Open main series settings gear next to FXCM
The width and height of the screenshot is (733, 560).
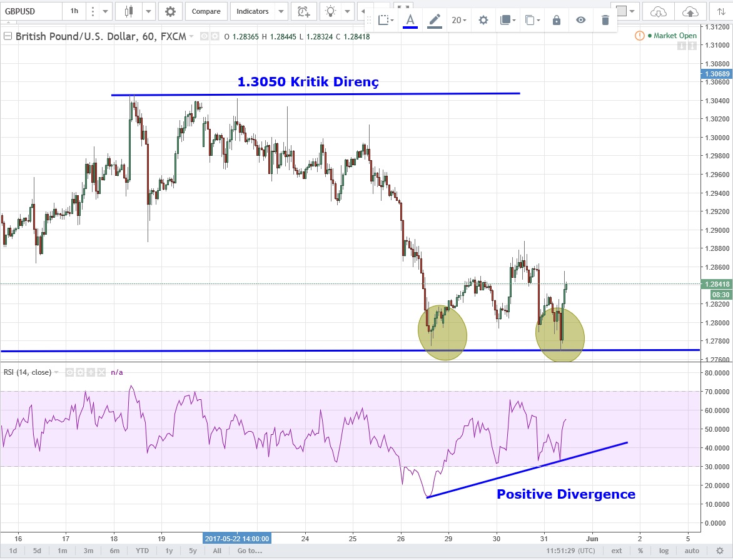coord(215,36)
